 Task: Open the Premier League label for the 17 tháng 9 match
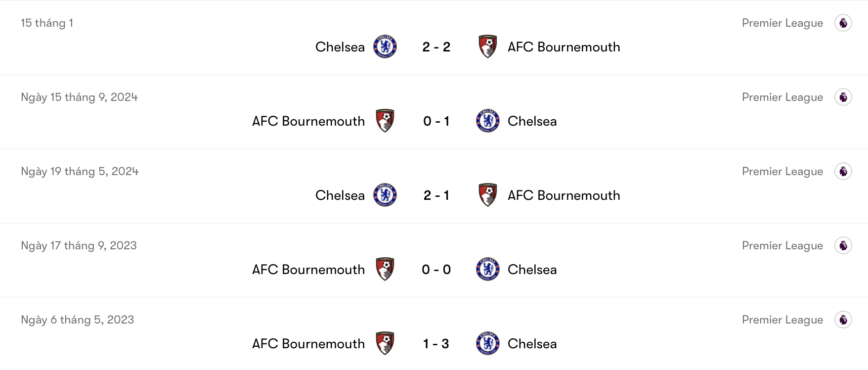[x=782, y=245]
